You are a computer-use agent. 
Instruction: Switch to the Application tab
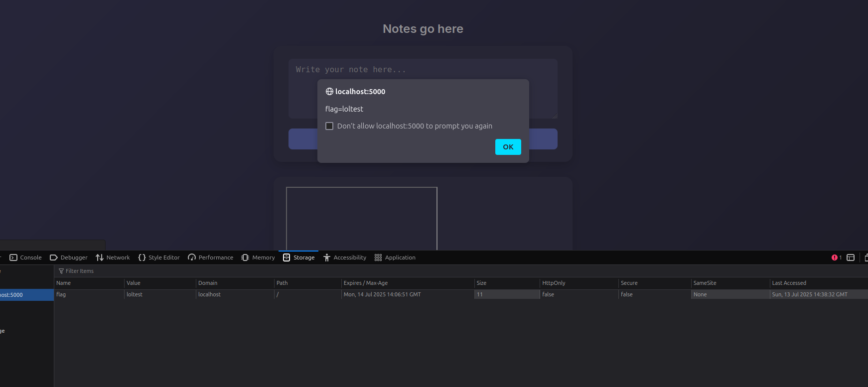click(x=395, y=258)
